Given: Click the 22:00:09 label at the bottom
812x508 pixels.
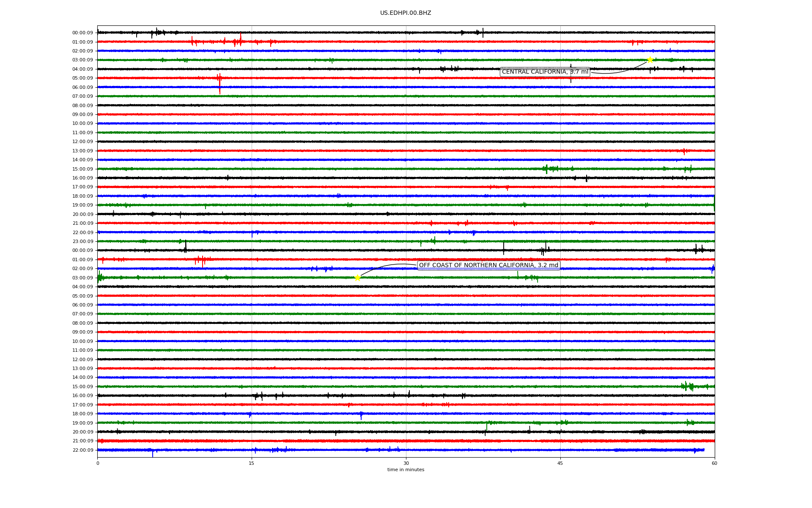Looking at the screenshot, I should coord(82,450).
